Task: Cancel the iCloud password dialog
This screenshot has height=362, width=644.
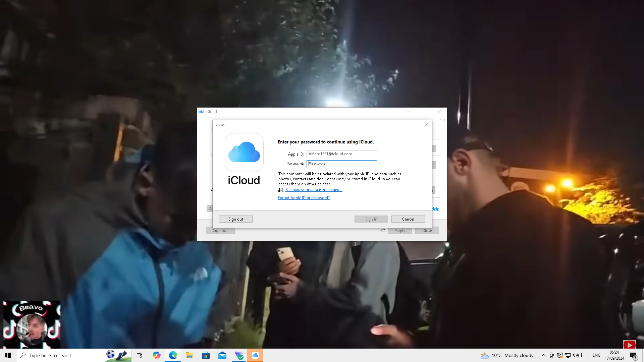Action: tap(408, 219)
